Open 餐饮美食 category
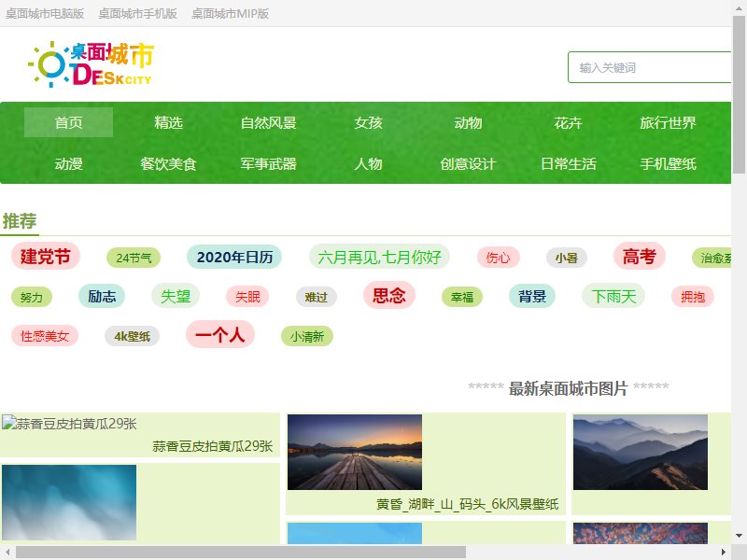The width and height of the screenshot is (747, 560). coord(169,164)
